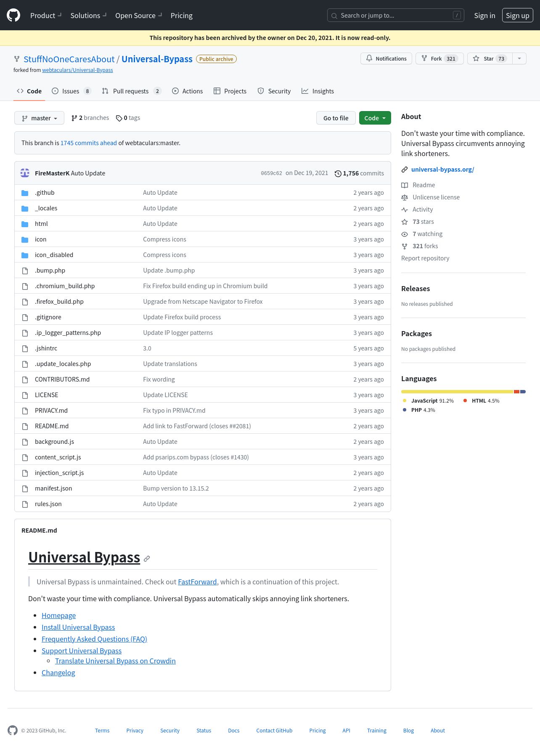Image resolution: width=540 pixels, height=756 pixels.
Task: Open the background.js file
Action: pyautogui.click(x=54, y=442)
